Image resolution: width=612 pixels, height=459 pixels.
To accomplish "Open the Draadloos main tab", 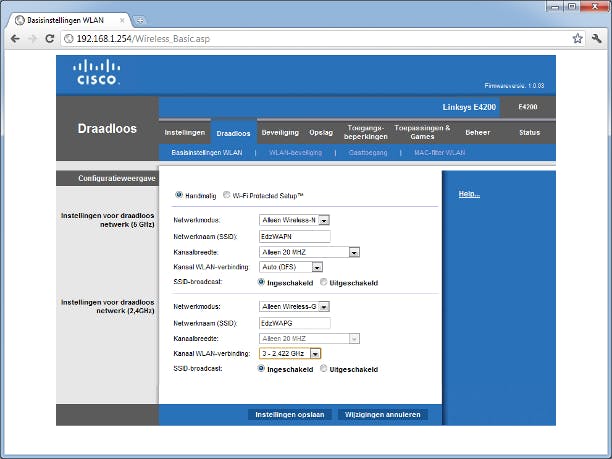I will tap(233, 133).
